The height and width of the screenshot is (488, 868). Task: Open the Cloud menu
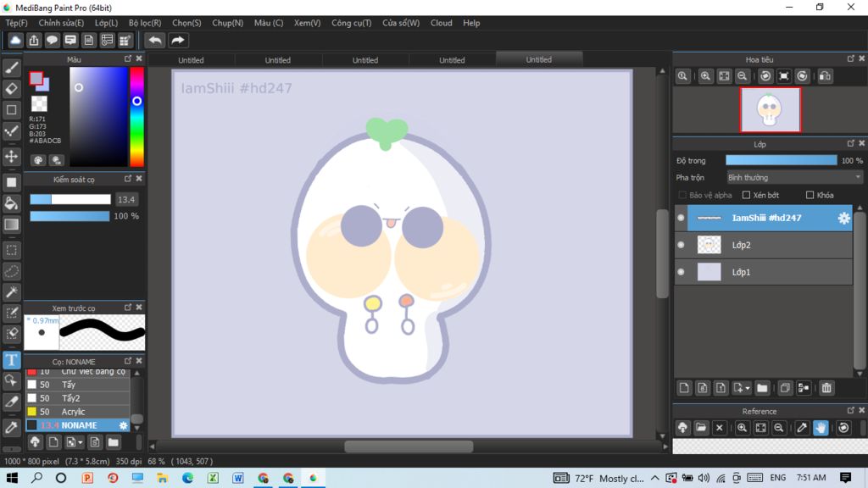point(441,23)
